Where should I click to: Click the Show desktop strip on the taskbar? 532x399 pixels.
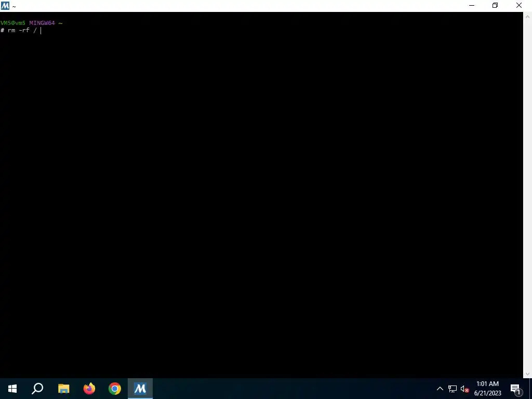click(x=530, y=389)
